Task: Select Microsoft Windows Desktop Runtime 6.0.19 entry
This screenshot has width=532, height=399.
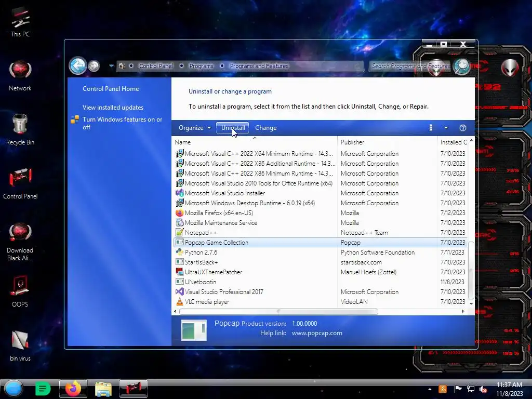Action: [320, 203]
